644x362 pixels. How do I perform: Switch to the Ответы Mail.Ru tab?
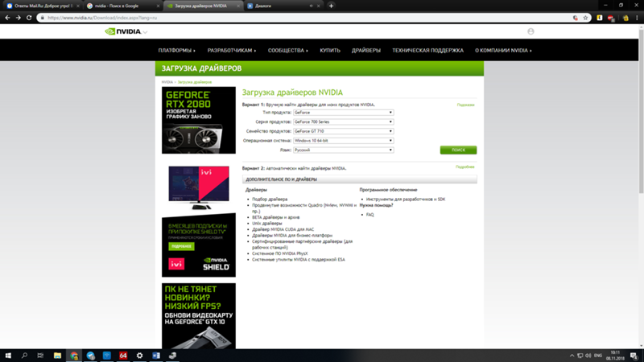41,6
